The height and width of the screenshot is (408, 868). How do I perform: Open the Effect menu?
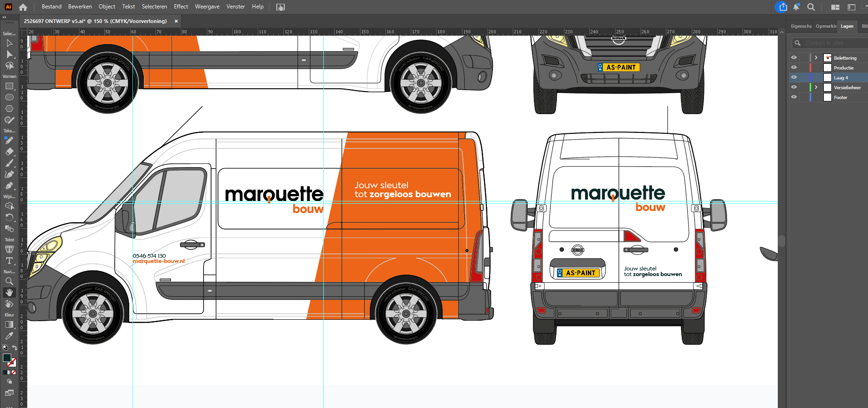pyautogui.click(x=180, y=7)
